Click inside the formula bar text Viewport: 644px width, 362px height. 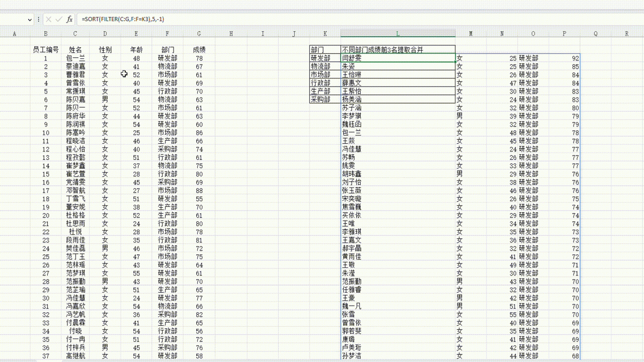coord(123,19)
